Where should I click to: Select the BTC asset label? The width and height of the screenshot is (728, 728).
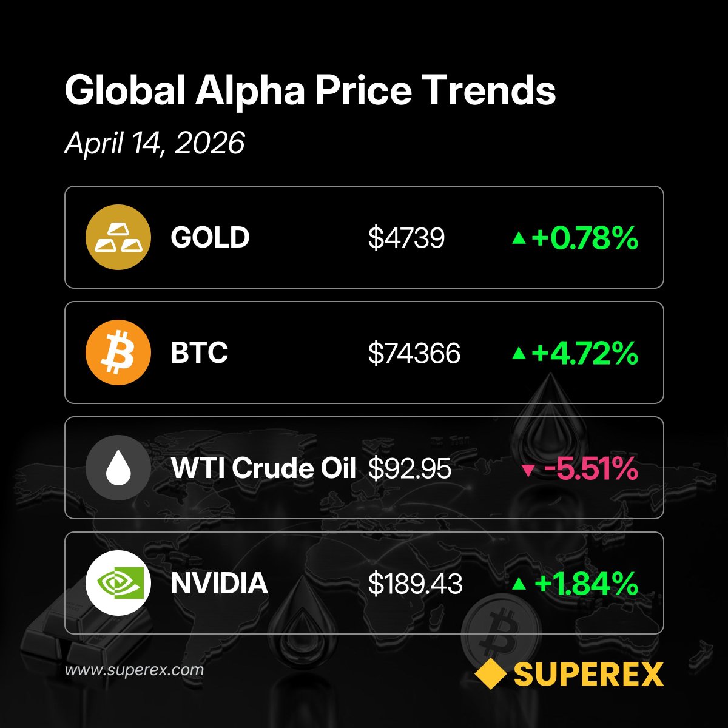click(199, 352)
